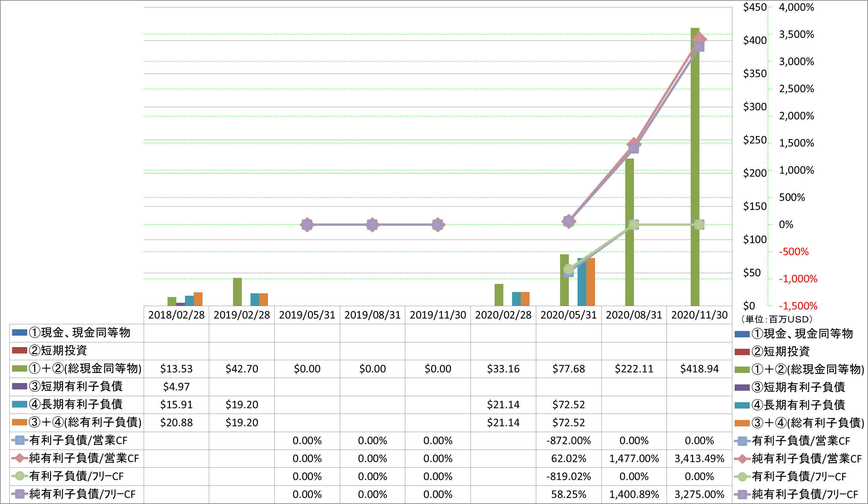Click the green bar for 2020/08/31
Screen dimensions: 868x504
629,232
